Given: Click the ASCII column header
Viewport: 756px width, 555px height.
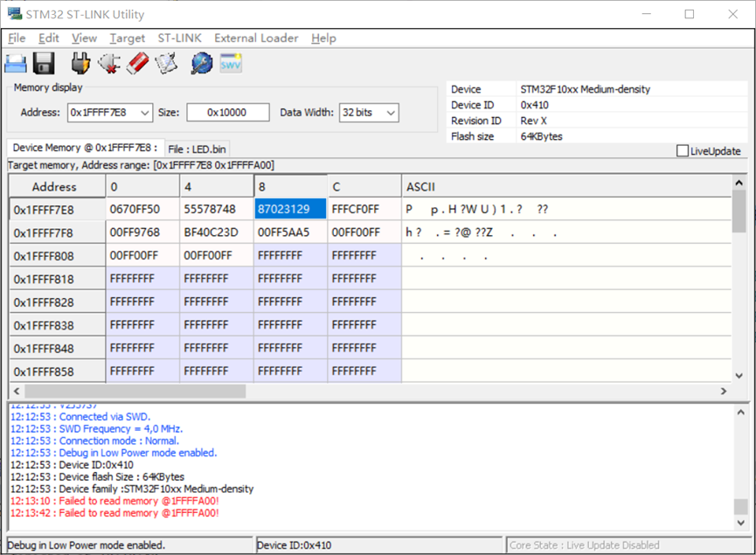Looking at the screenshot, I should (566, 187).
